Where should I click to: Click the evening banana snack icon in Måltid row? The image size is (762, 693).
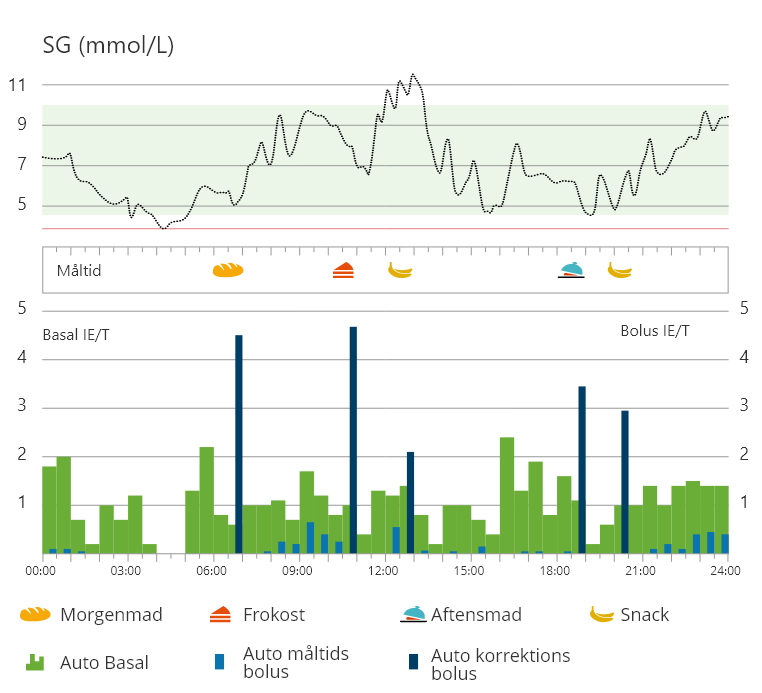point(620,270)
